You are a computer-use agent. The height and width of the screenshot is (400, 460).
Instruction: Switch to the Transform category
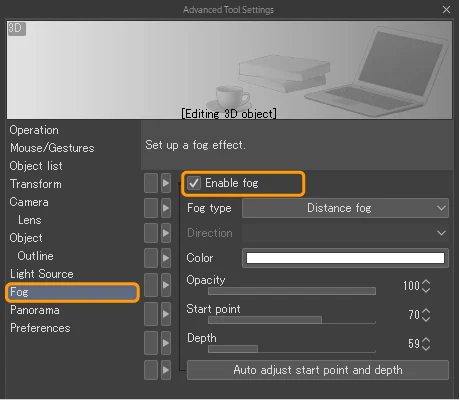[36, 184]
